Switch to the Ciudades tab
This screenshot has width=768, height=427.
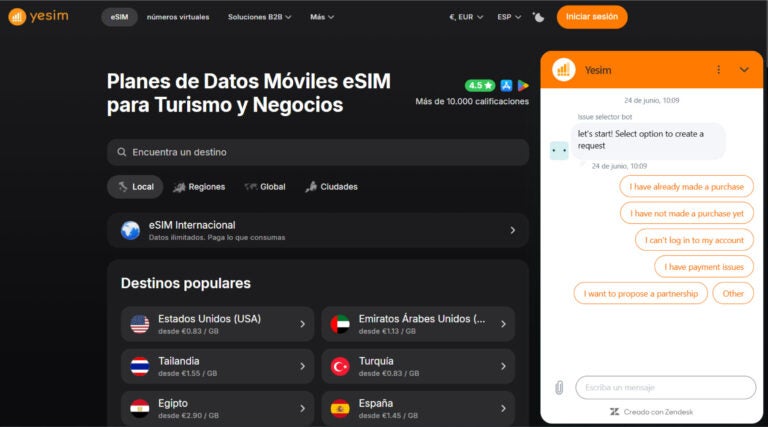pyautogui.click(x=332, y=187)
